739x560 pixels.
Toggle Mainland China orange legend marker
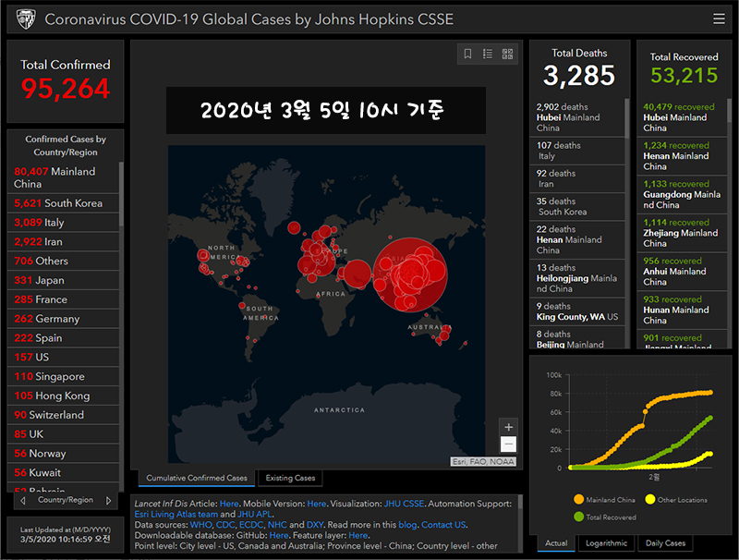click(x=579, y=499)
